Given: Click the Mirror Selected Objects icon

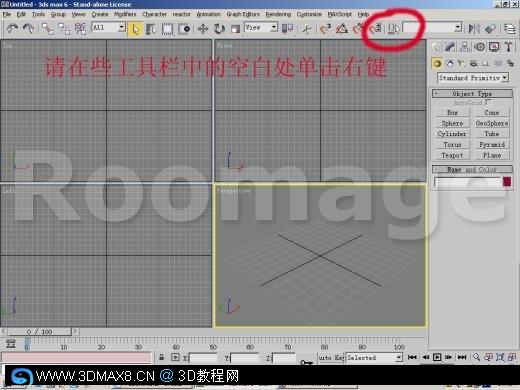Looking at the screenshot, I should click(x=474, y=29).
